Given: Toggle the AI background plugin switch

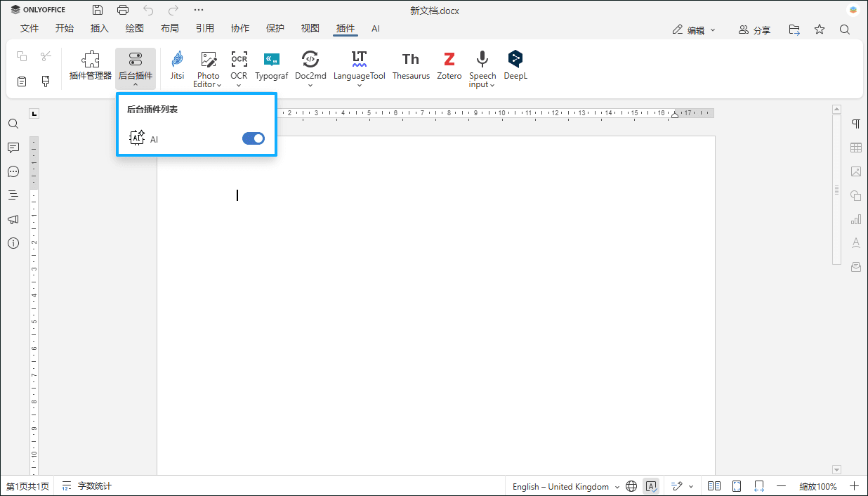Looking at the screenshot, I should (253, 138).
